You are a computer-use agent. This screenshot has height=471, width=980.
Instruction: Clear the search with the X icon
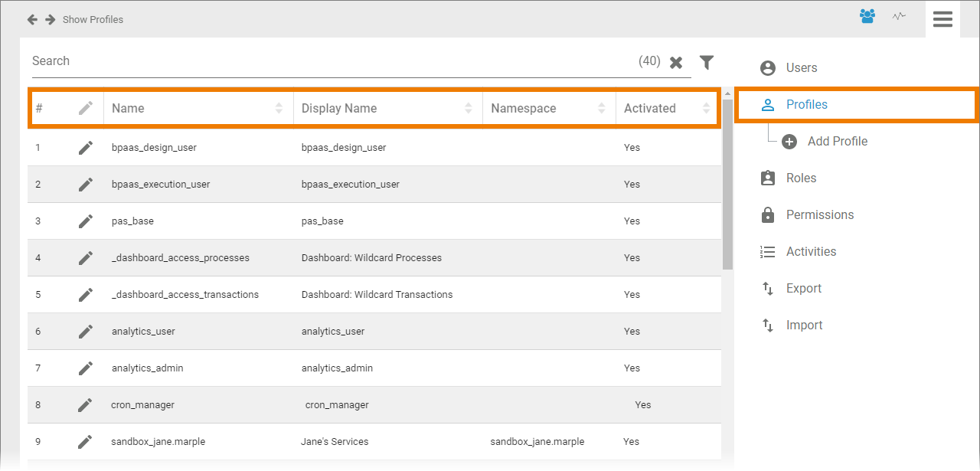click(676, 63)
